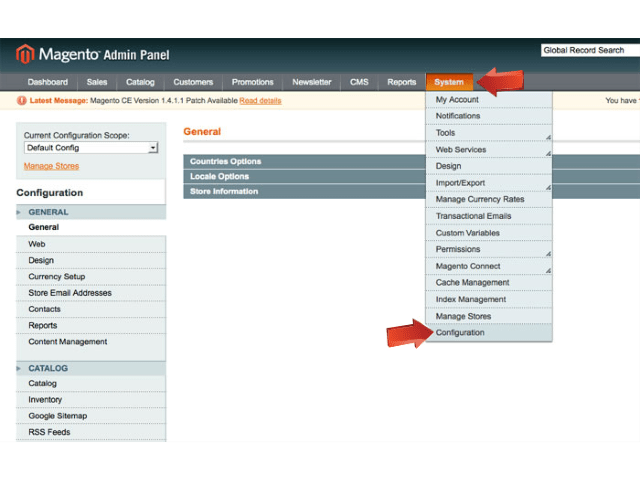Expand the Countries Options section
This screenshot has width=640, height=480.
[226, 161]
